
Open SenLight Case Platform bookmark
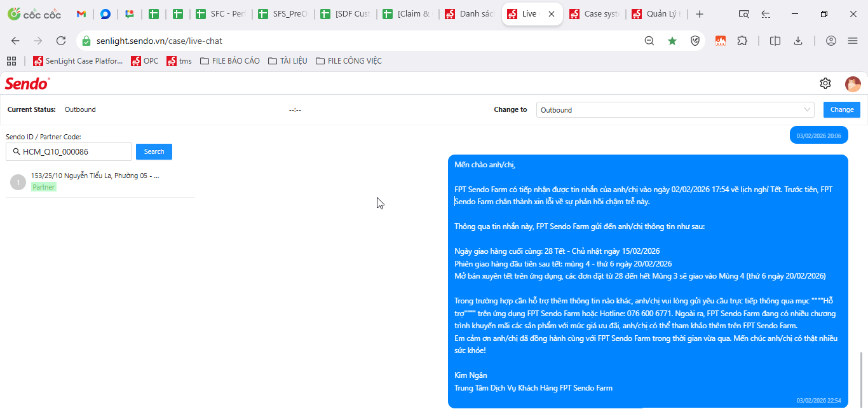point(78,61)
